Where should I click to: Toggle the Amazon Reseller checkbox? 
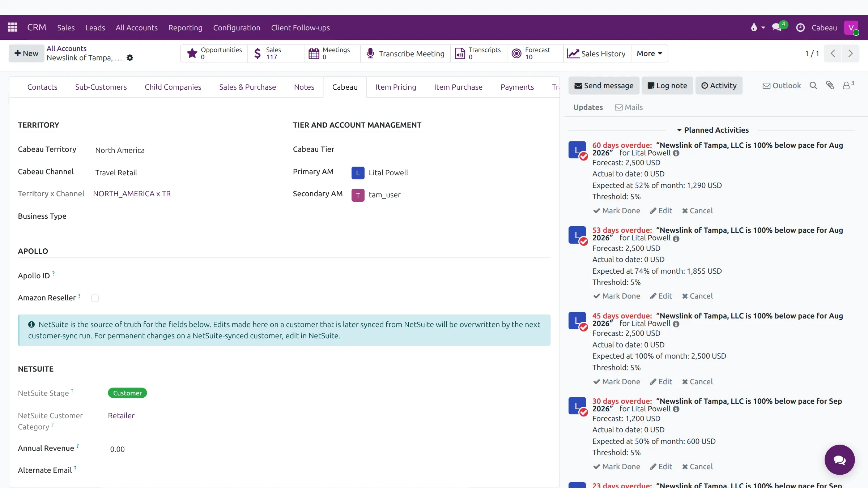click(95, 298)
